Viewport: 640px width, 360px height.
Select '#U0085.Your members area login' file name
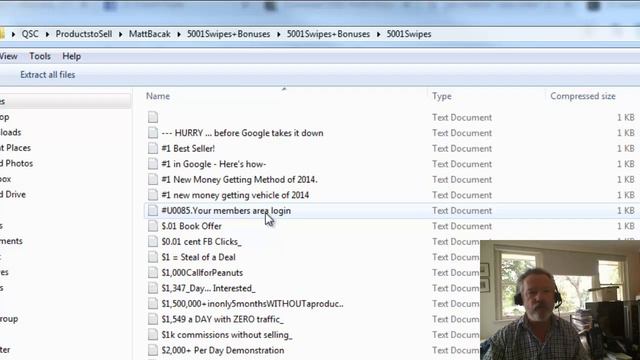tap(226, 211)
